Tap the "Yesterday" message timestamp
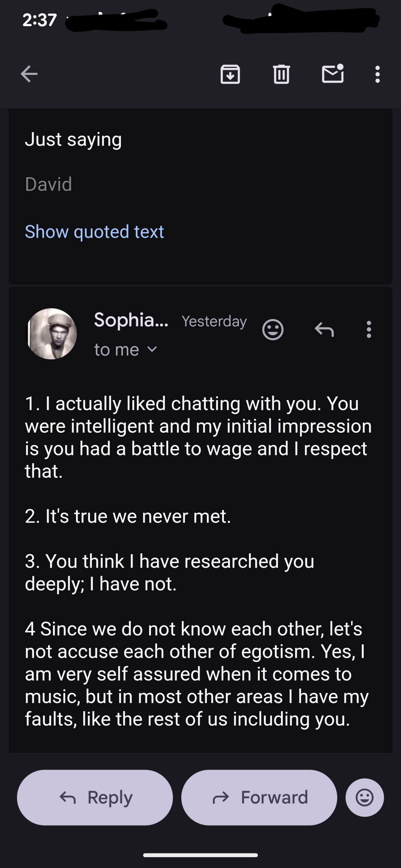This screenshot has width=401, height=868. pos(214,321)
